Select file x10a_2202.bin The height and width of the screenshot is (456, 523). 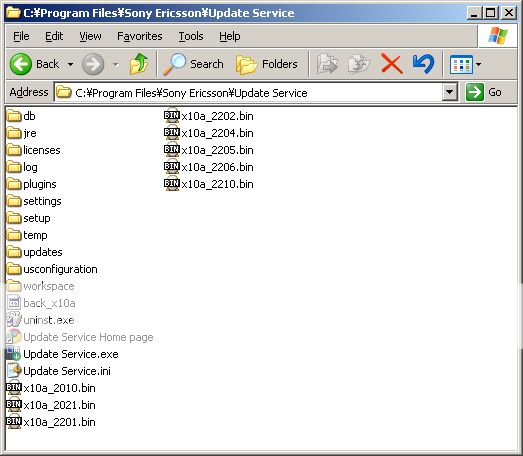coord(209,116)
